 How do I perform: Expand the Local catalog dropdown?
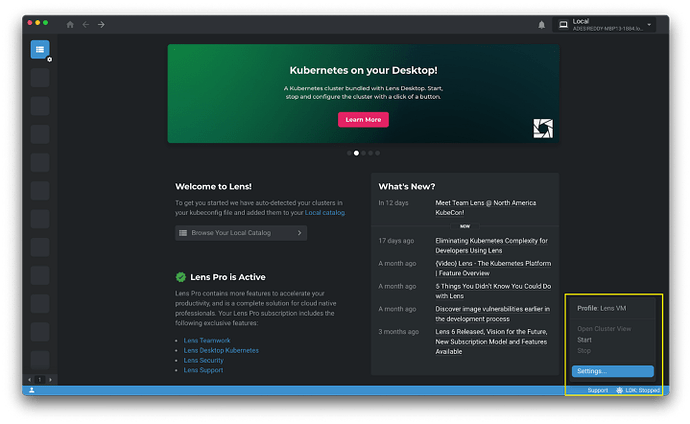650,24
